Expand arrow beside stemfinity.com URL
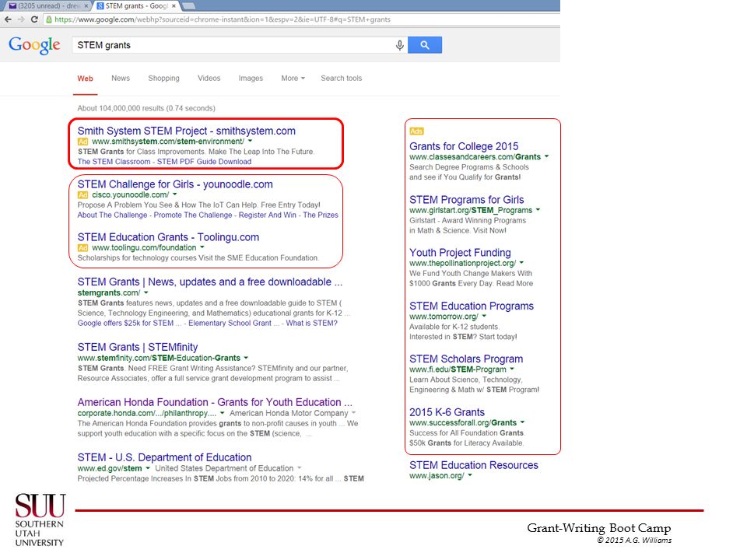747x560 pixels. 246,358
